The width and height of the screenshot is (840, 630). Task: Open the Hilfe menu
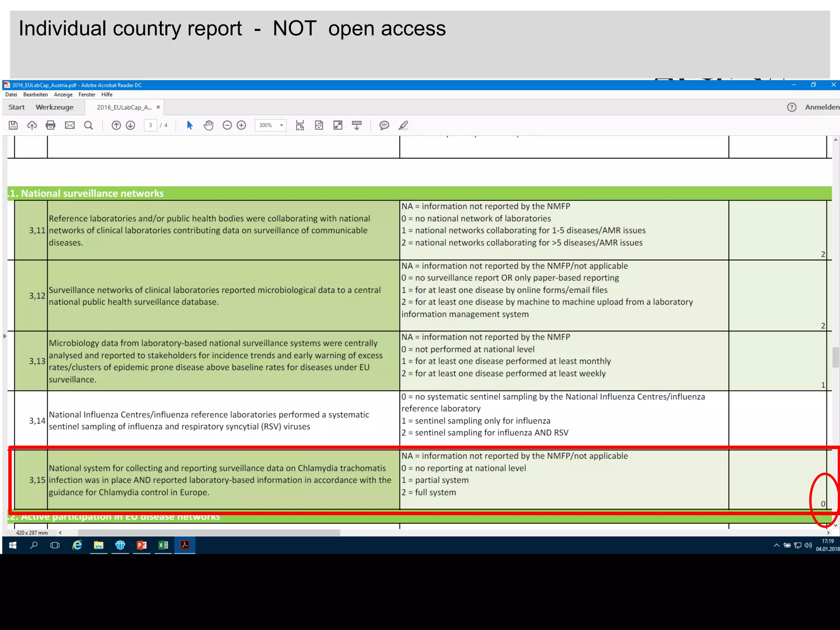[x=107, y=94]
